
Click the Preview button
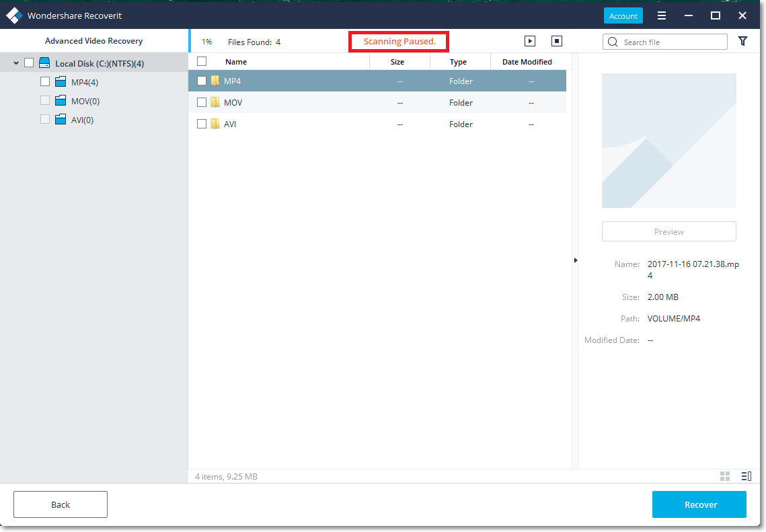click(668, 231)
